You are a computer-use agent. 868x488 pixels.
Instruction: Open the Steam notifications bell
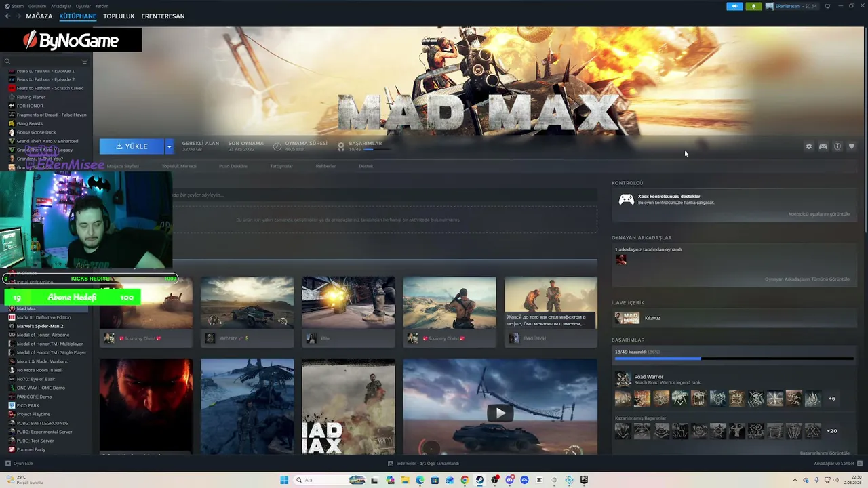pyautogui.click(x=753, y=6)
